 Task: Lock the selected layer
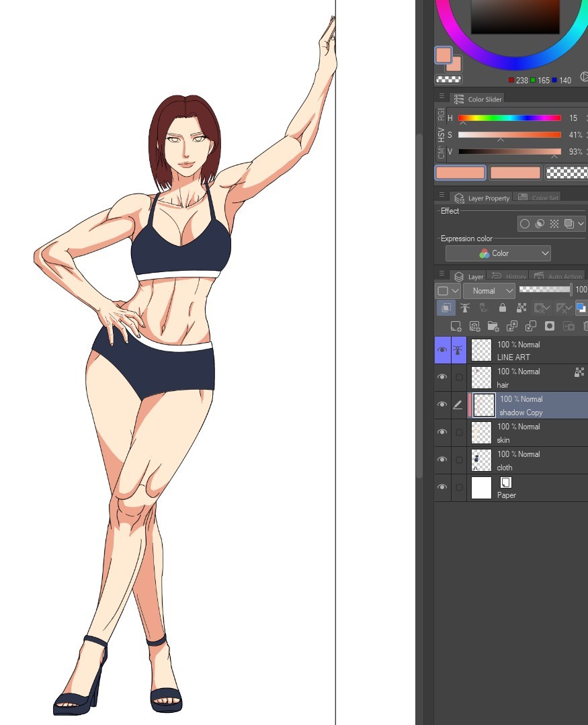(502, 308)
